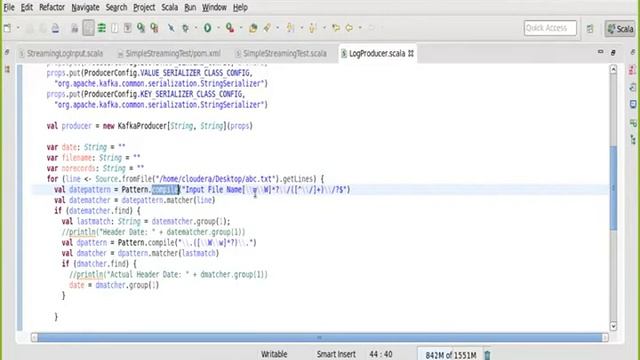Click the blue horizontal scrollbar thumb
This screenshot has width=640, height=360.
(x=320, y=338)
